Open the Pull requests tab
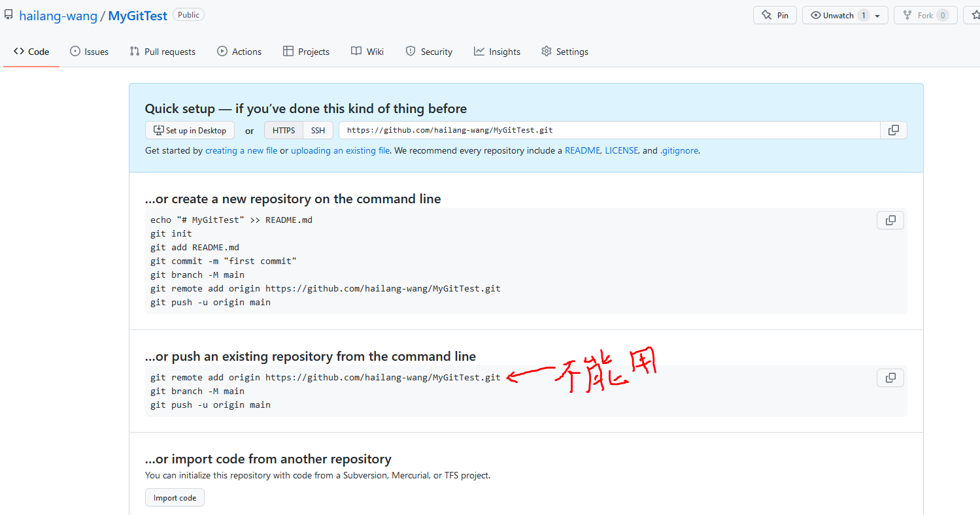The image size is (980, 515). [x=163, y=52]
